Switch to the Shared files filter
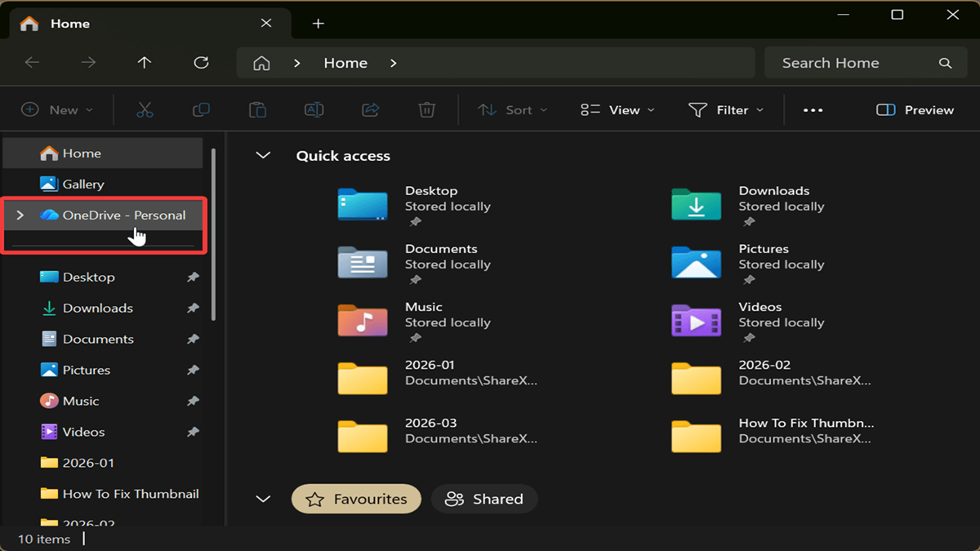The height and width of the screenshot is (551, 980). point(484,499)
